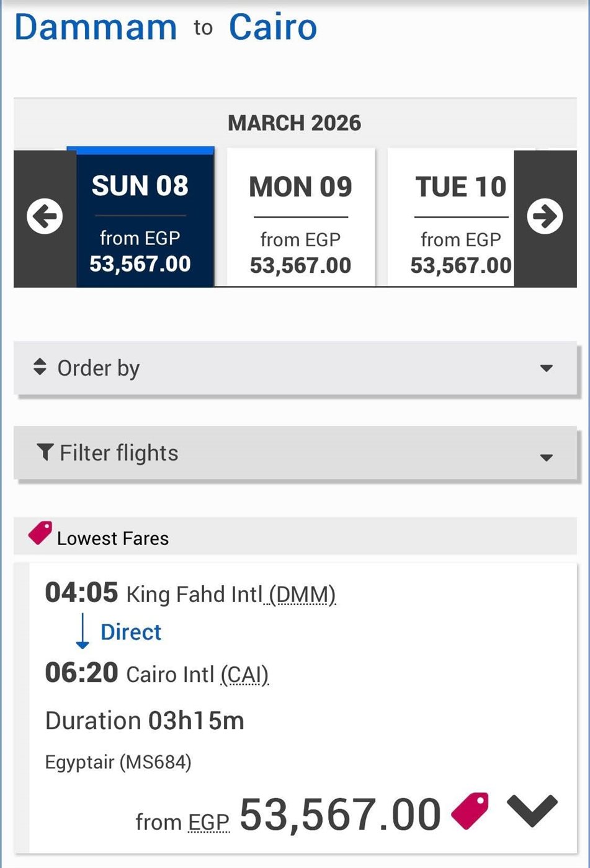Select the SUN 08 date tab
Viewport: 590px width, 868px height.
[140, 218]
